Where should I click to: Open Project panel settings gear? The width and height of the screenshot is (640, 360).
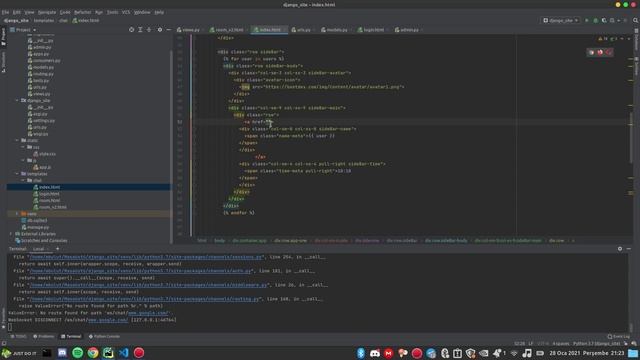click(x=160, y=30)
